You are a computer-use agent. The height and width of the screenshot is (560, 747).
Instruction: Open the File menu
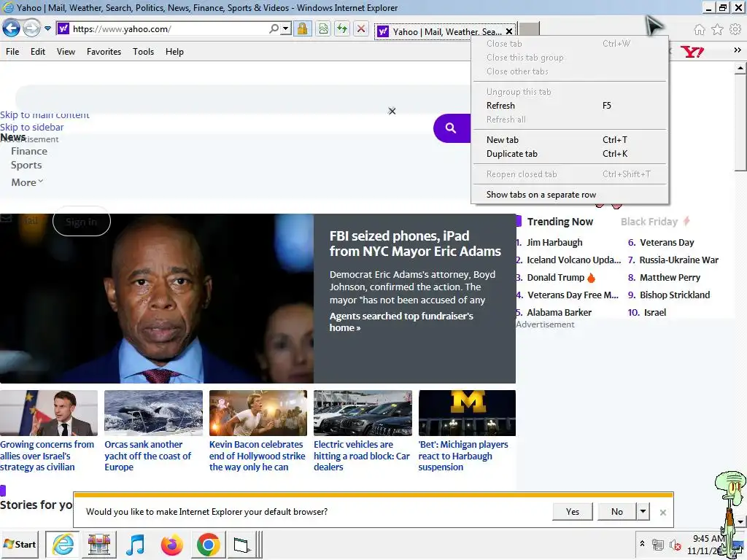point(12,52)
